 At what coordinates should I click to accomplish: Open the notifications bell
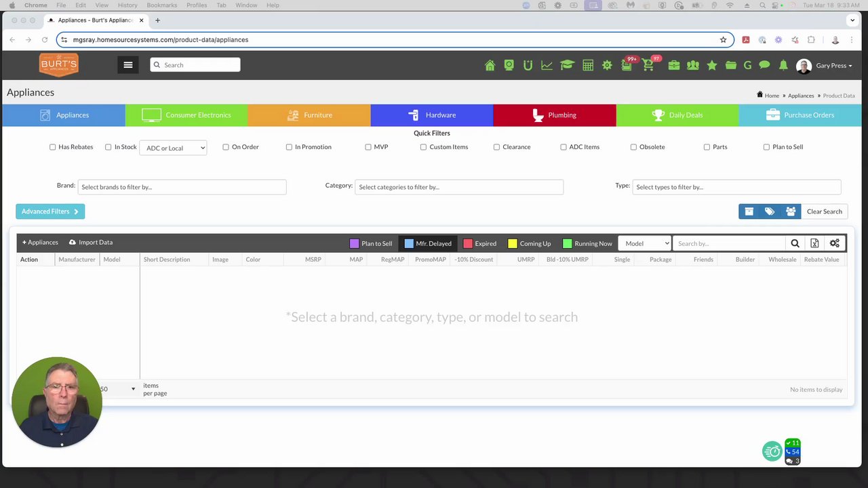pos(783,65)
